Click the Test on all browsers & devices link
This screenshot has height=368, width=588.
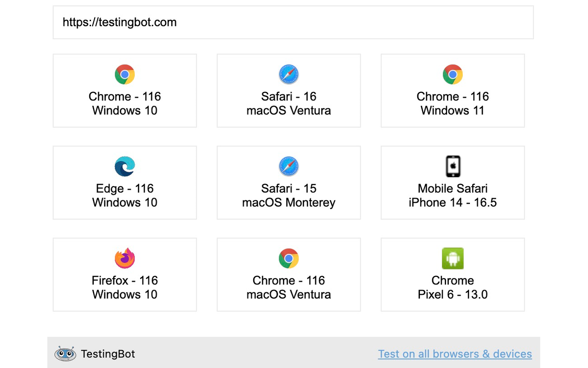coord(454,354)
